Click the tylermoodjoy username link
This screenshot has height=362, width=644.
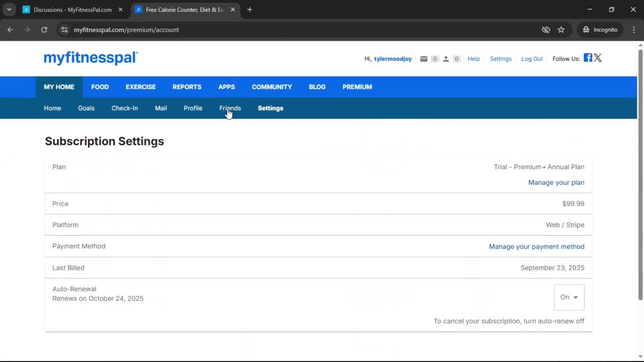coord(393,59)
